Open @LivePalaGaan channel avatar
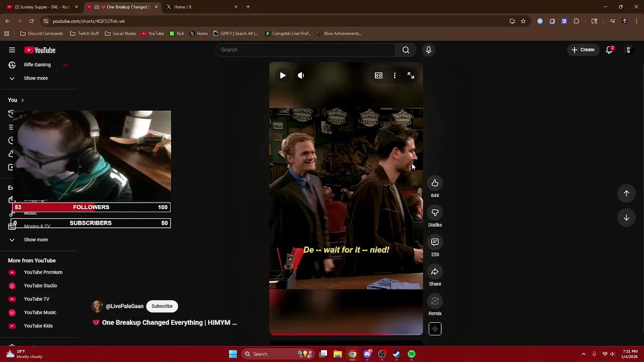This screenshot has width=644, height=362. click(97, 306)
